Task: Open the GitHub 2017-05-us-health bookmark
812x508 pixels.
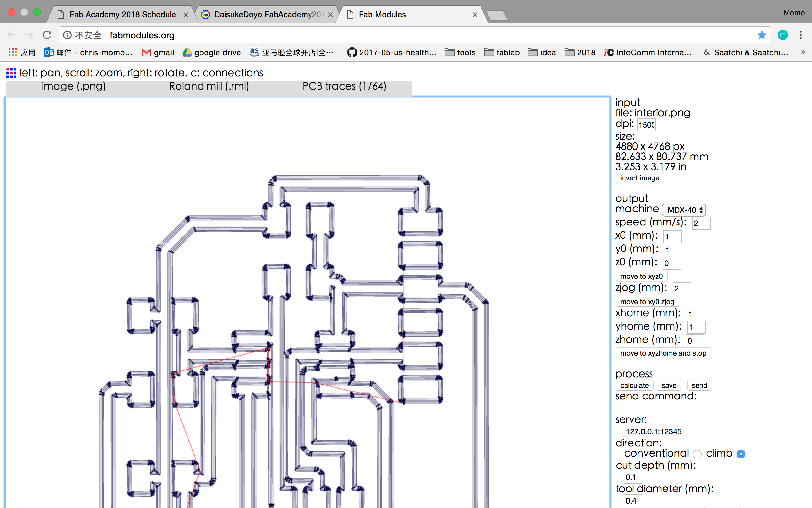Action: point(392,52)
